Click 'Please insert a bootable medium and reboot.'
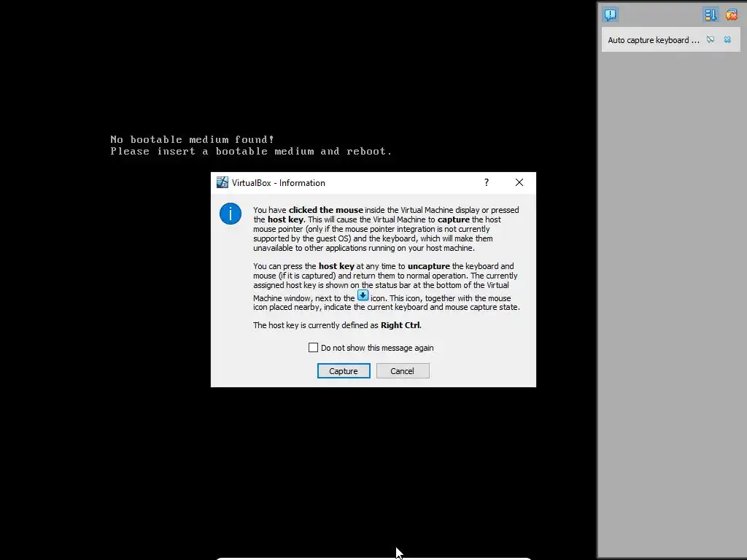Screen dimensions: 747x560 click(x=251, y=152)
